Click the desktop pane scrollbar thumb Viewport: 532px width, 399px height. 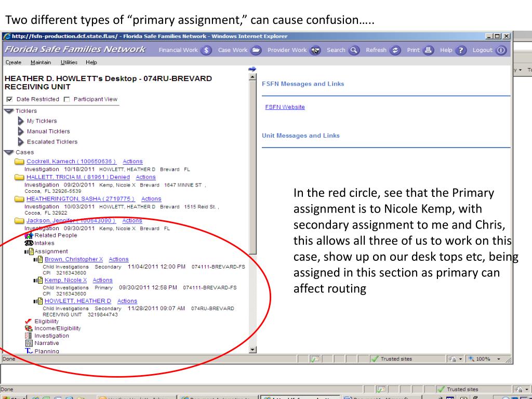pos(252,167)
